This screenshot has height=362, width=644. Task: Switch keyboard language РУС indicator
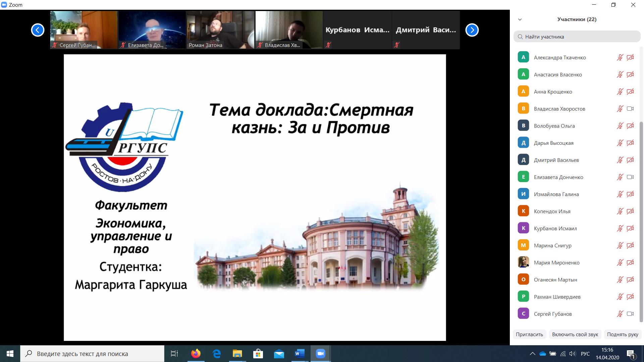[585, 354]
